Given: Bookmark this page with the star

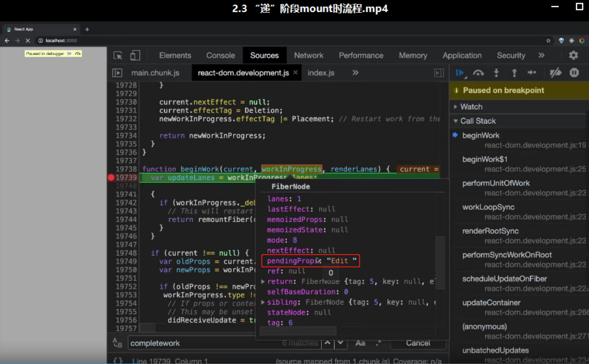Looking at the screenshot, I should click(x=548, y=40).
